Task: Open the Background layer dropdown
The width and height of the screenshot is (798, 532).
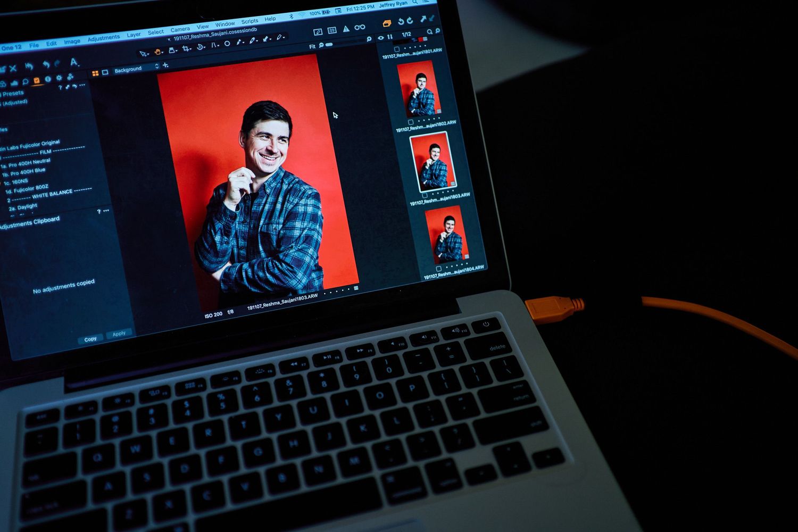Action: click(137, 68)
